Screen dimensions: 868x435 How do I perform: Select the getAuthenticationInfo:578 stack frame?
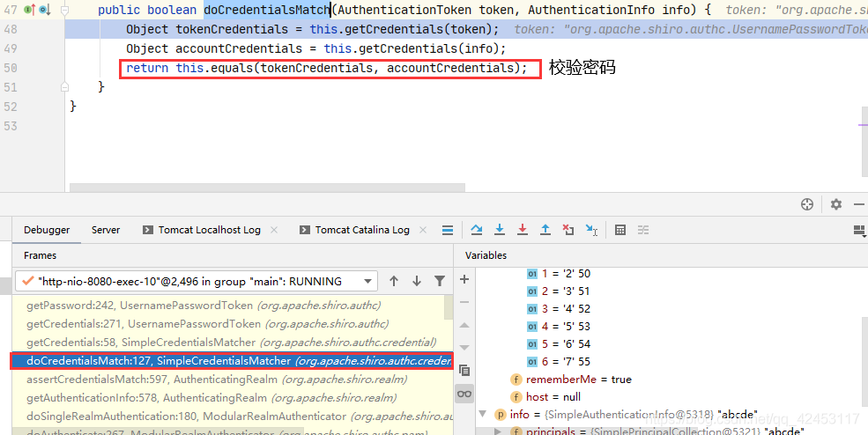click(x=232, y=397)
